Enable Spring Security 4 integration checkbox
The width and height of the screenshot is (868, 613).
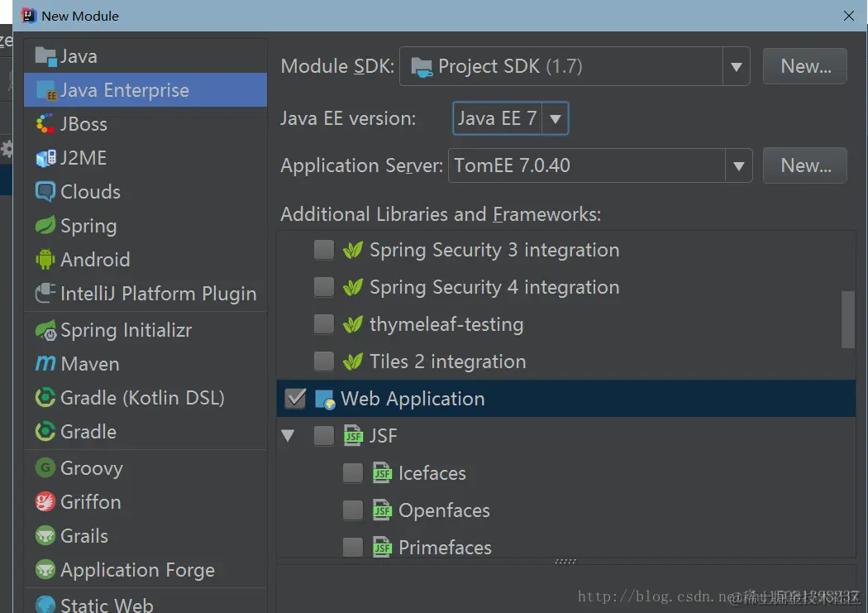point(324,287)
